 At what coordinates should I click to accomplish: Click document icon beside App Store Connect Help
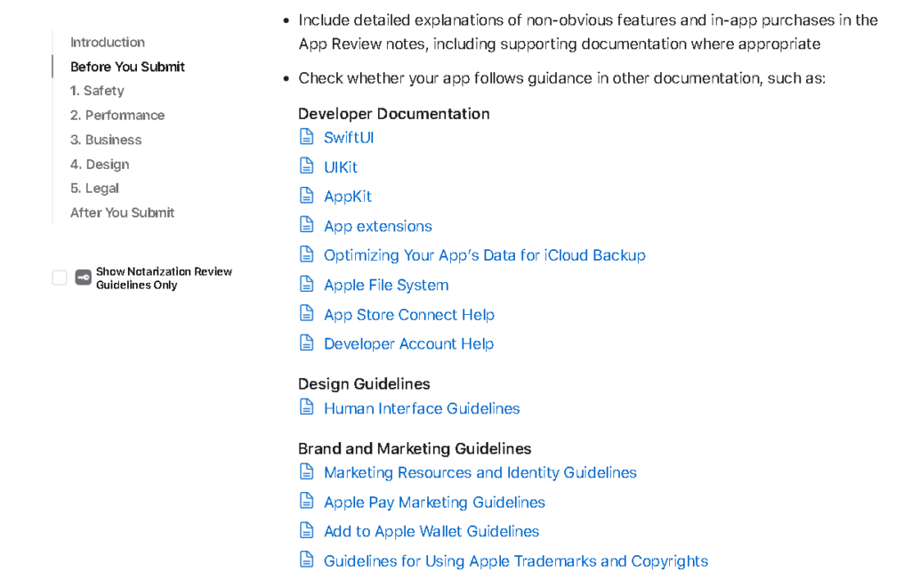pos(306,313)
